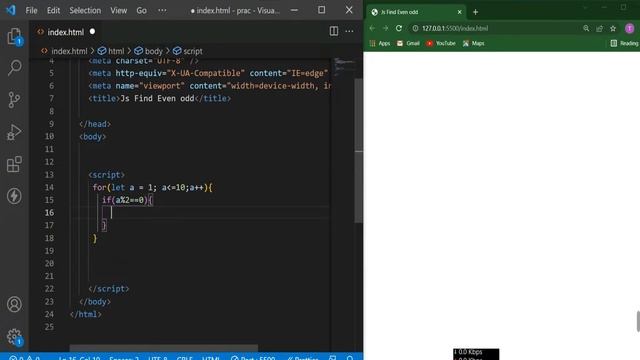Click the <title> line text
The image size is (640, 360).
(x=160, y=98)
